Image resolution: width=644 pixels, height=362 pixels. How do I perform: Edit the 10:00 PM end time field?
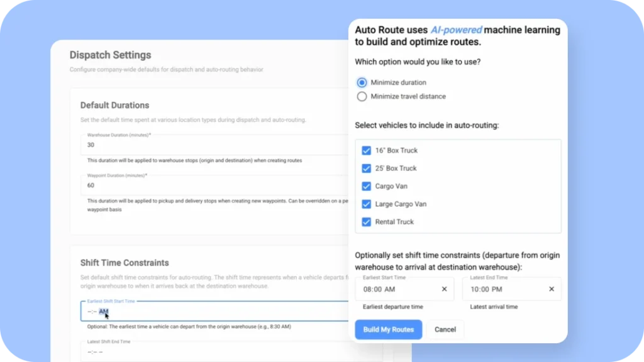[503, 289]
